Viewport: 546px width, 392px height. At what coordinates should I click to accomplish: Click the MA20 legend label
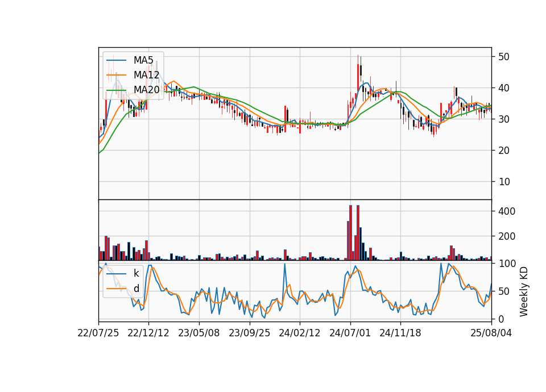(146, 90)
